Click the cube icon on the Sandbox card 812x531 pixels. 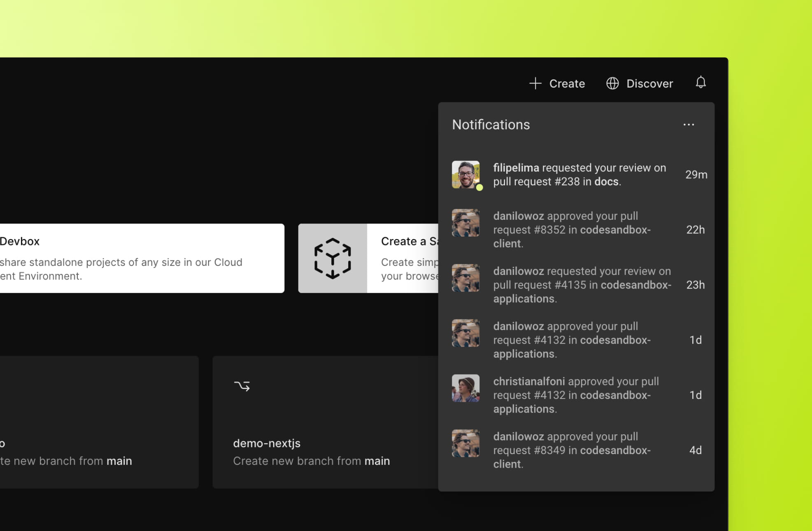pyautogui.click(x=333, y=258)
